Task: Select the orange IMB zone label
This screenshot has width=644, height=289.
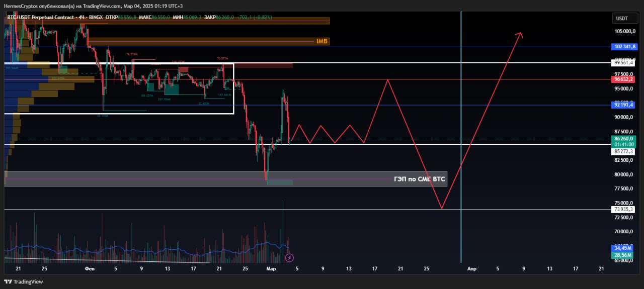Action: 321,41
